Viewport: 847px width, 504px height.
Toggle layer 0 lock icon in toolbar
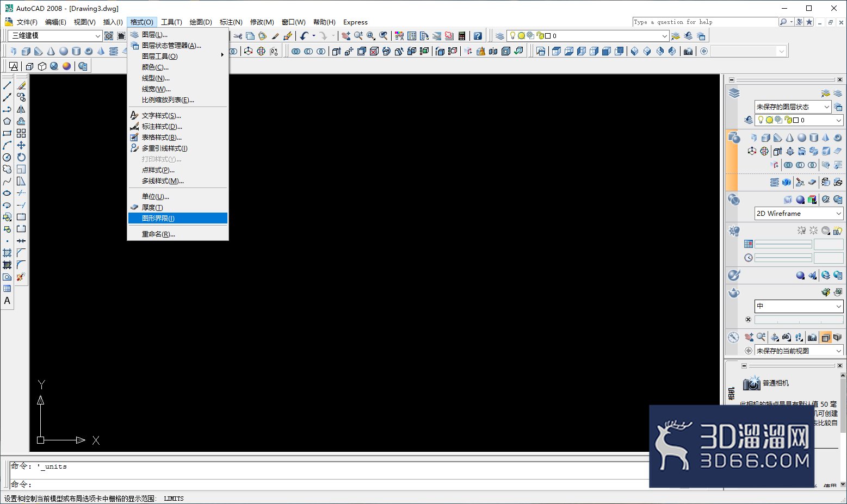pos(540,36)
